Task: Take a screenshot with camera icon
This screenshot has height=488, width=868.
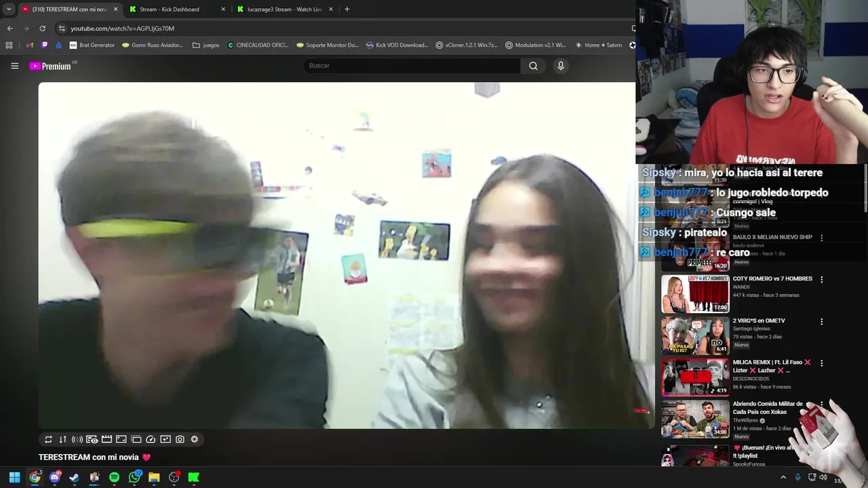Action: [x=180, y=439]
